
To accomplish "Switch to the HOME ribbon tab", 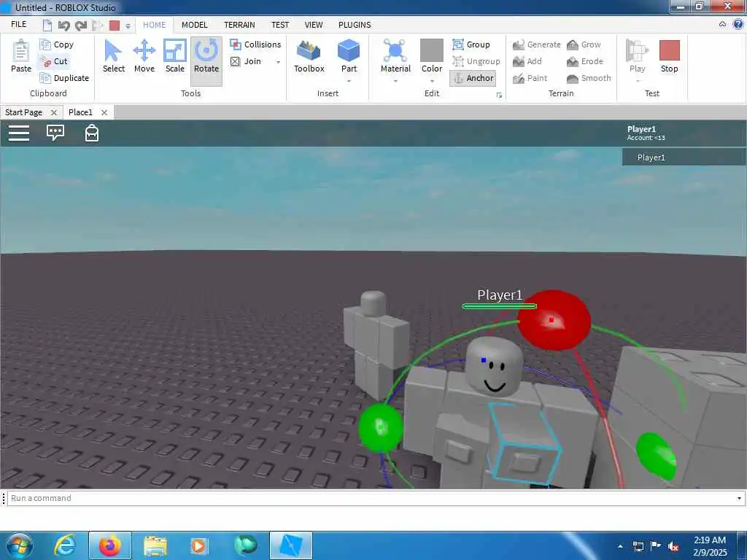I will pos(155,25).
